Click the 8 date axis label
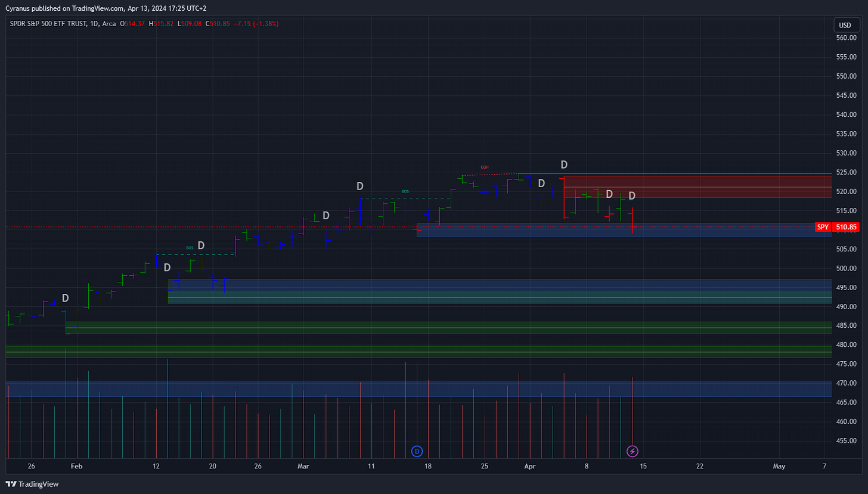 pos(587,467)
